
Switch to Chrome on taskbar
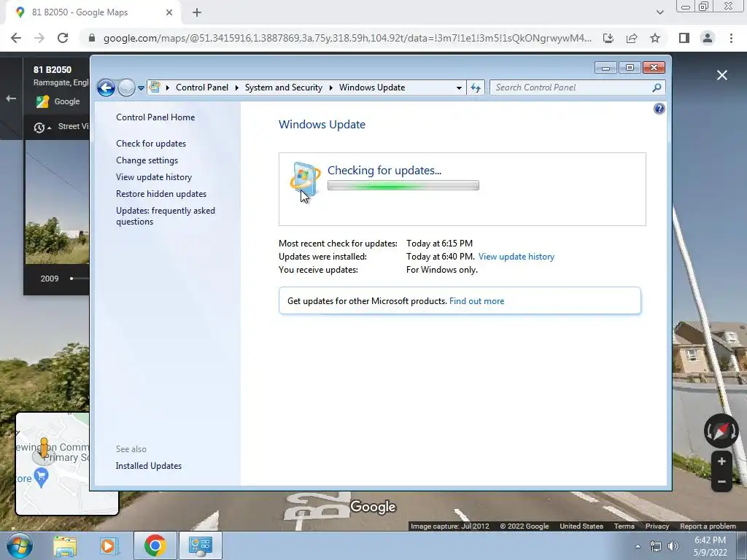pyautogui.click(x=155, y=545)
